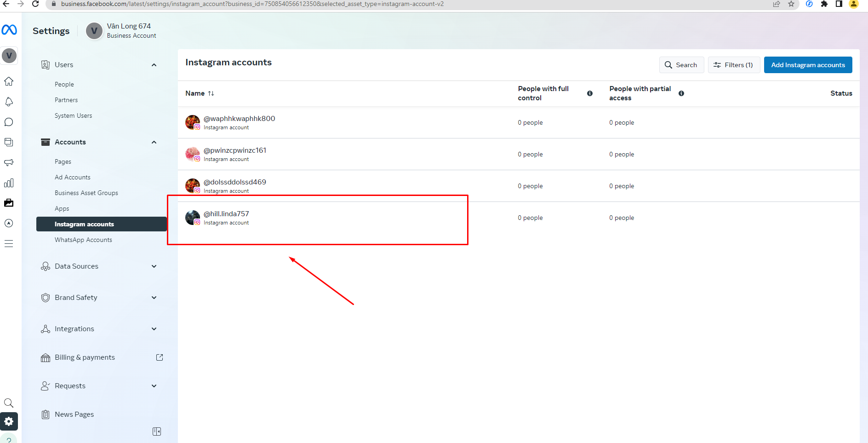Viewport: 868px width, 443px height.
Task: Open the Inbox chat bubble icon
Action: (x=9, y=122)
